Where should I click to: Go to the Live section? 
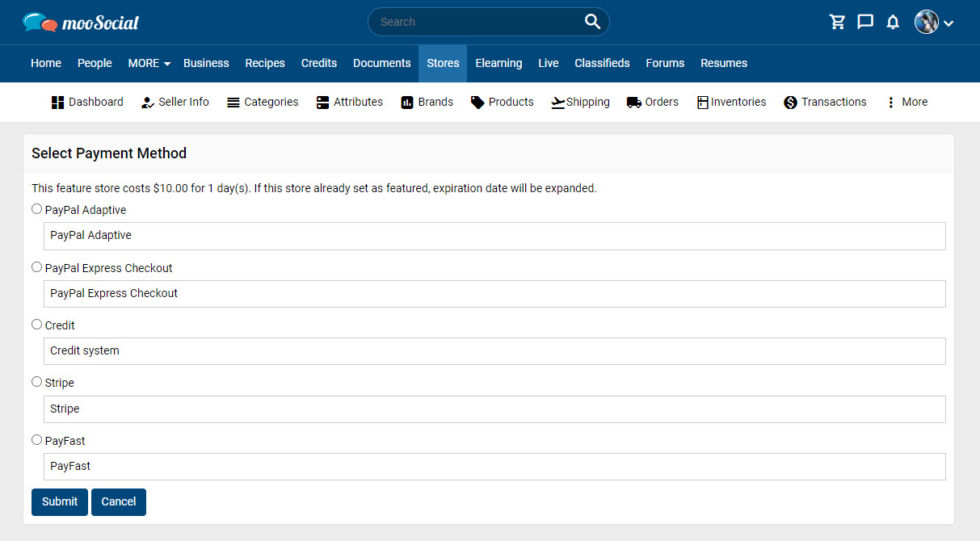[549, 63]
